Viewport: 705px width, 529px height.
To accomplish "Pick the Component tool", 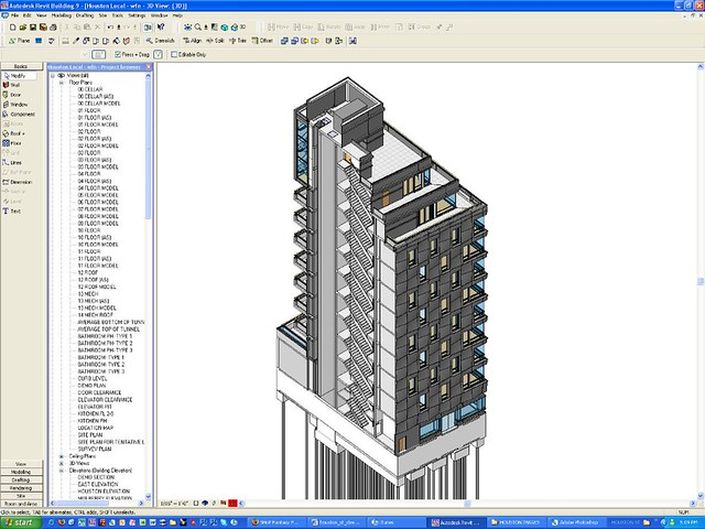I will tap(21, 114).
